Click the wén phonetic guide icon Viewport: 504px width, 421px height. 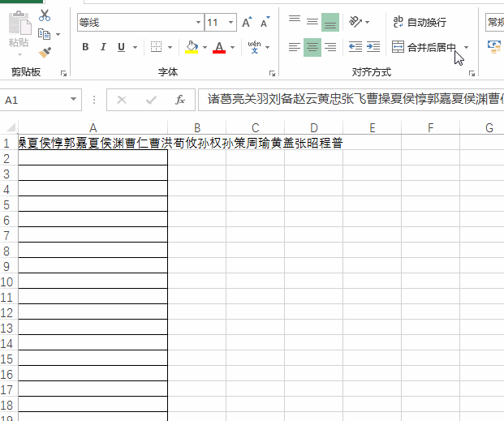click(x=255, y=47)
